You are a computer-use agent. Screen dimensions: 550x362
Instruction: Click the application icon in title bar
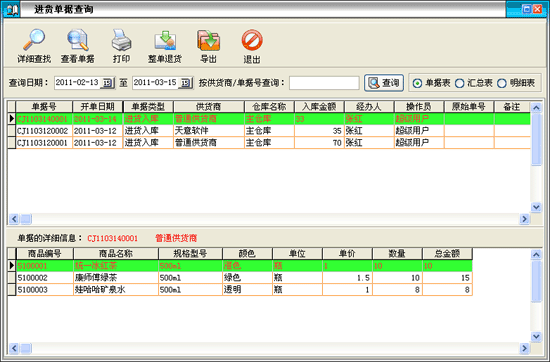[12, 9]
